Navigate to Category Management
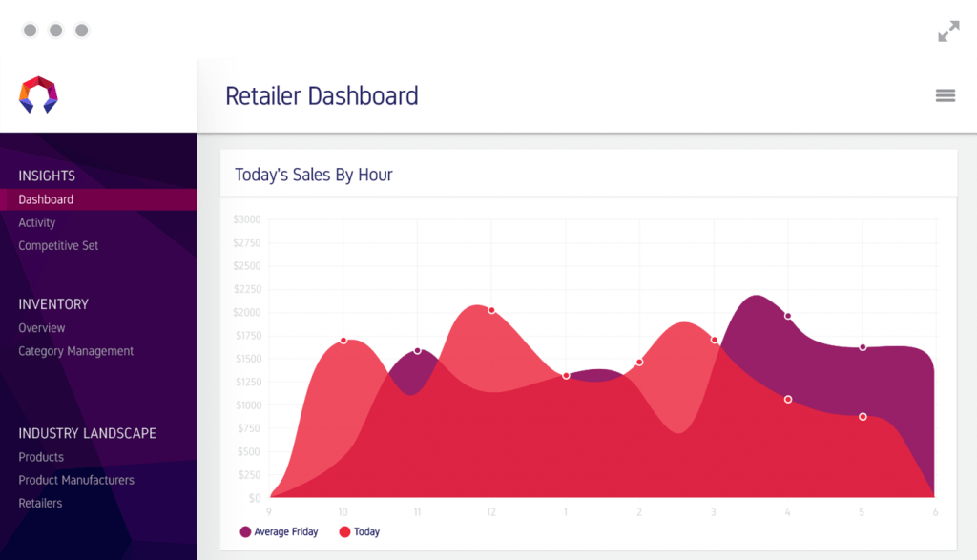Image resolution: width=977 pixels, height=560 pixels. 76,351
